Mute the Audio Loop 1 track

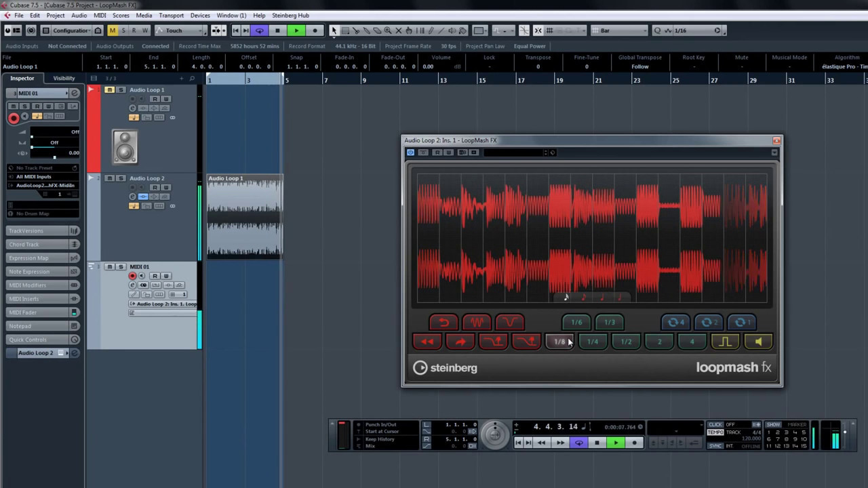110,90
